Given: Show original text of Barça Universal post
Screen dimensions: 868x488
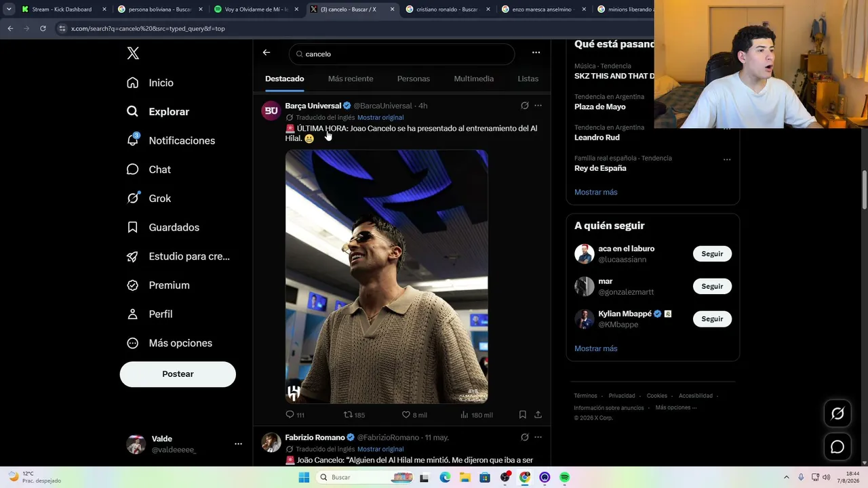Looking at the screenshot, I should [380, 117].
